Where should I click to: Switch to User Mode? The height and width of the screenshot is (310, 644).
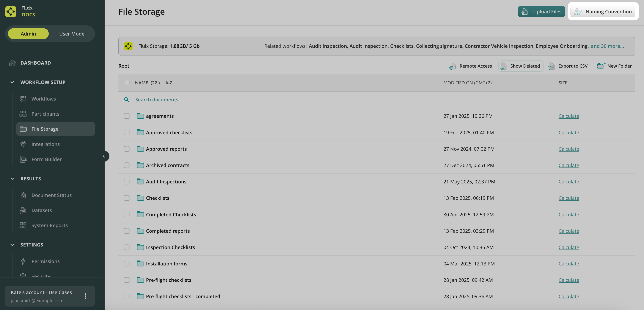pyautogui.click(x=72, y=34)
